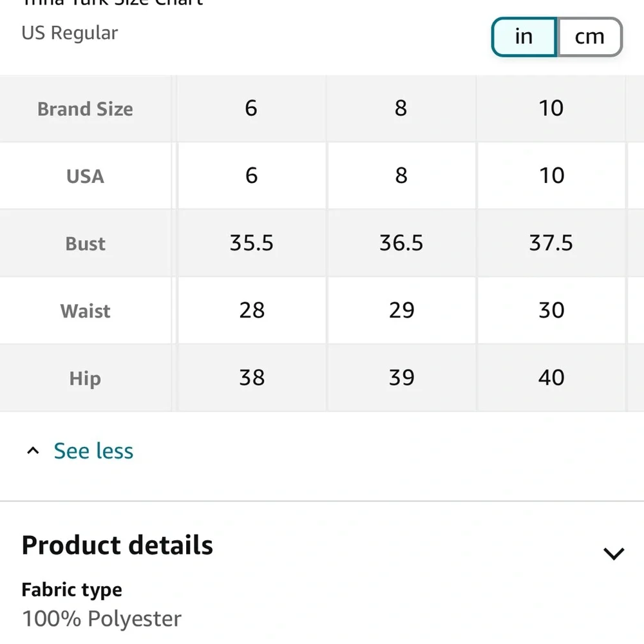Viewport: 644px width, 644px height.
Task: Select Brand Size 6 column cell
Action: pos(251,108)
